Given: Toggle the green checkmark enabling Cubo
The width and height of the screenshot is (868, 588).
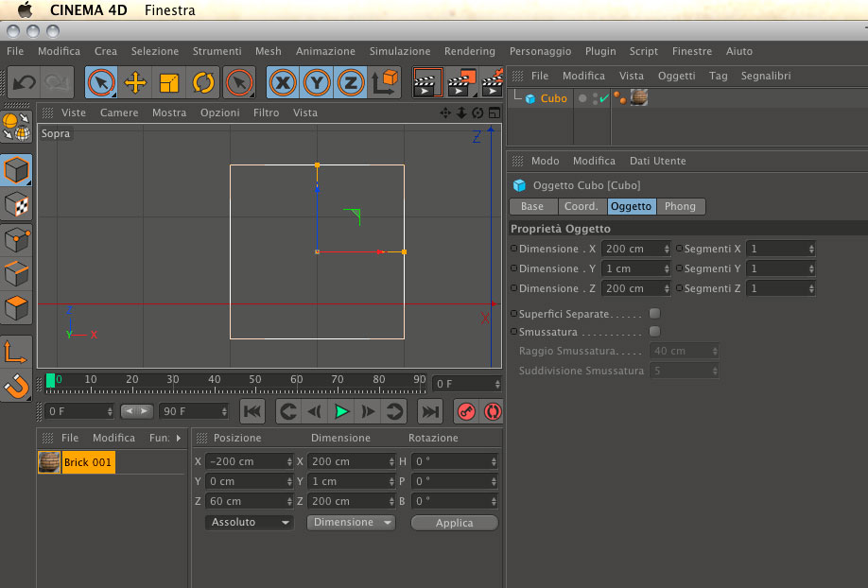Looking at the screenshot, I should click(x=604, y=98).
